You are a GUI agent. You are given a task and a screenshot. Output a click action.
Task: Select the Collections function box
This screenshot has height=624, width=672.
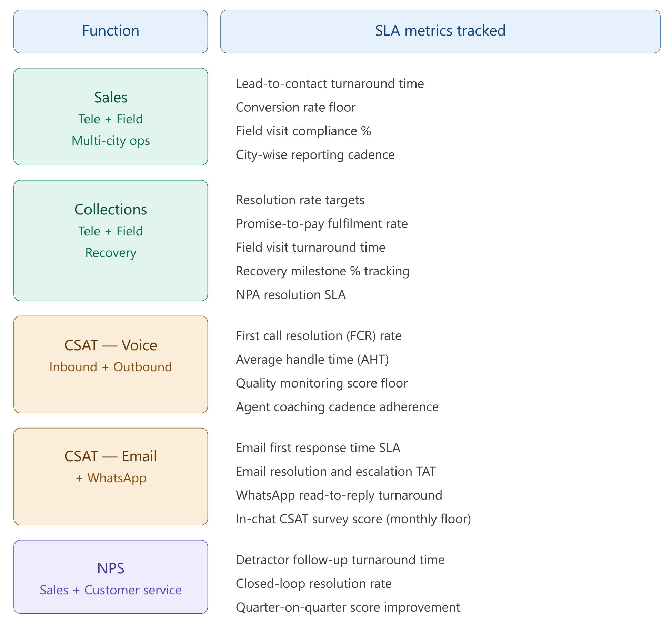point(111,240)
